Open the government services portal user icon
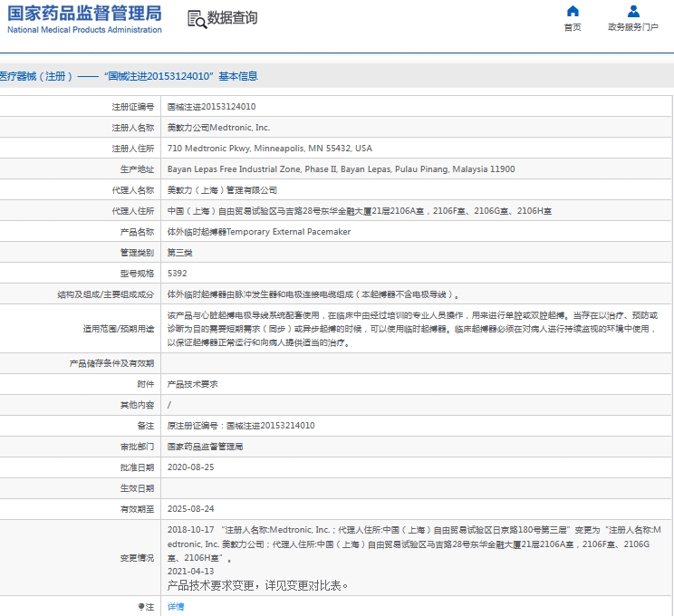The image size is (674, 616). point(633,11)
